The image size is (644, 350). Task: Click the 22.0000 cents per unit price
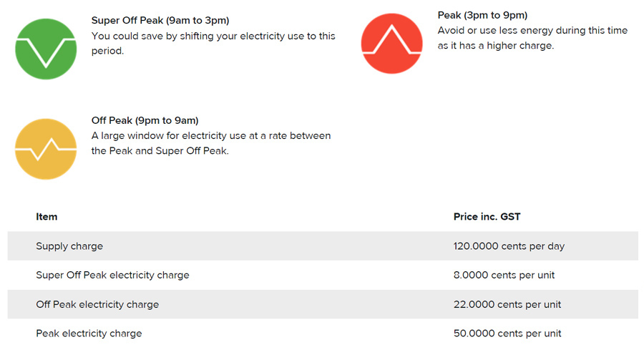click(507, 304)
